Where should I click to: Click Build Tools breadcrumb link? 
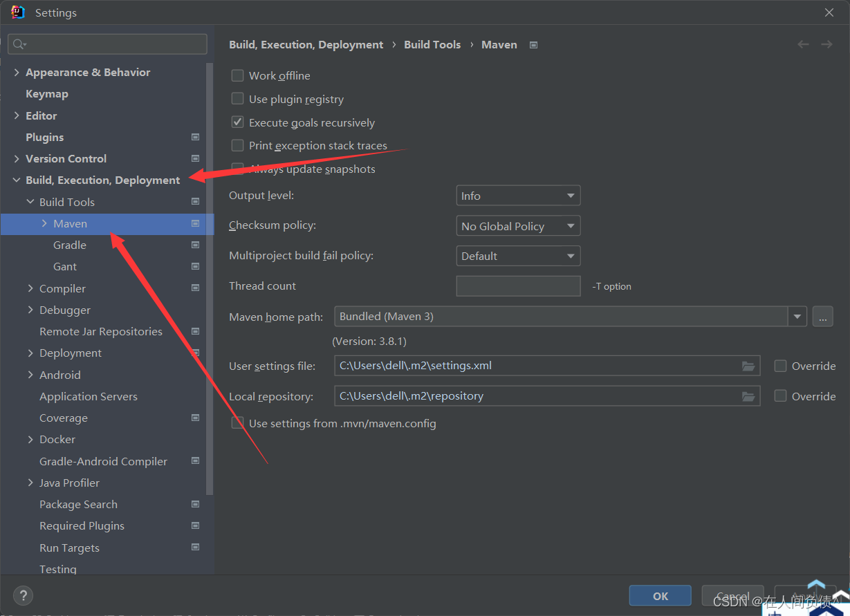click(432, 44)
